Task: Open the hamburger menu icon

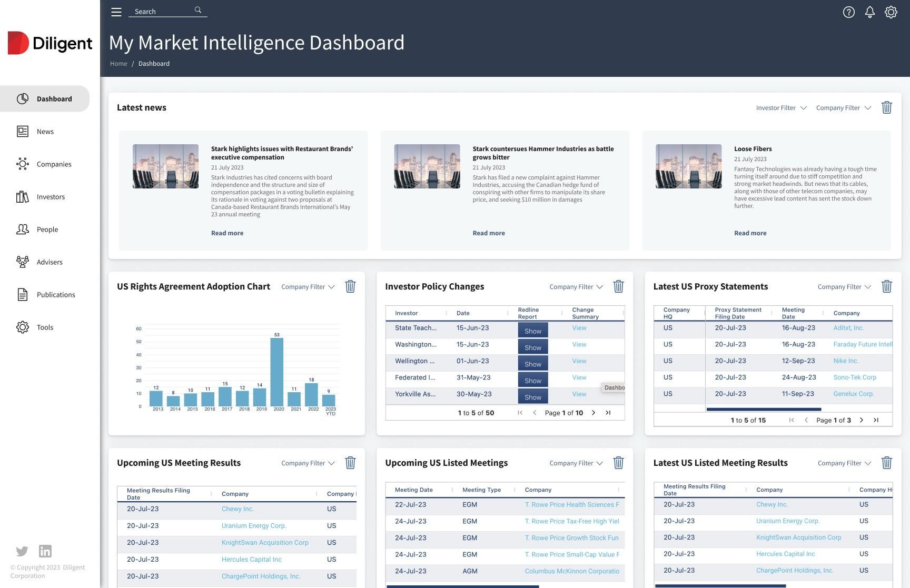Action: (x=116, y=12)
